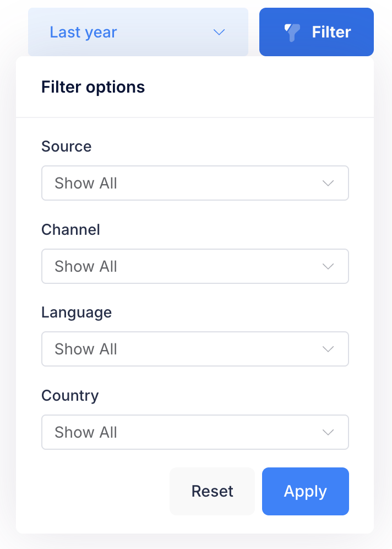392x549 pixels.
Task: Click the Show All text in Source field
Action: (x=85, y=183)
